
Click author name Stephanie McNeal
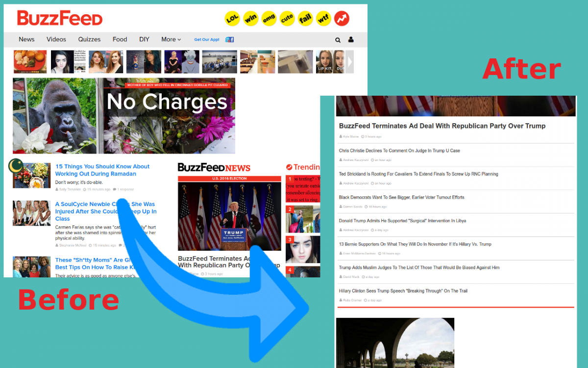pos(73,245)
